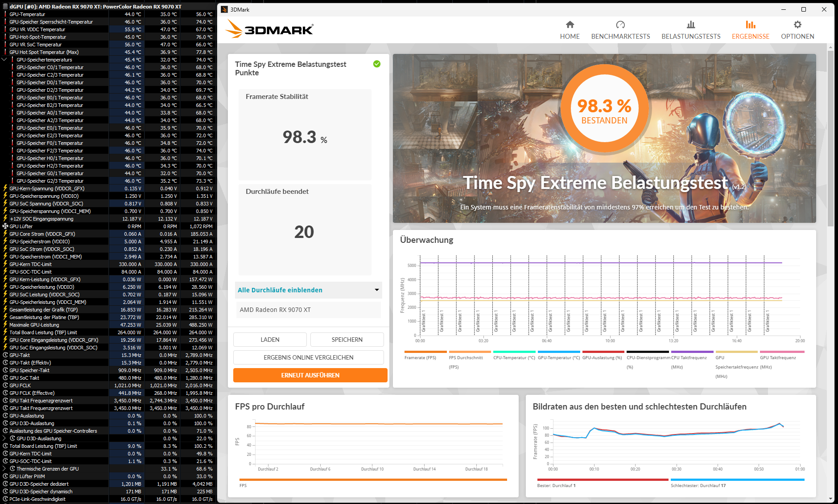Click the circular icon beside GPU D3D-Speicher dediziert
Image resolution: width=838 pixels, height=504 pixels.
(5, 484)
